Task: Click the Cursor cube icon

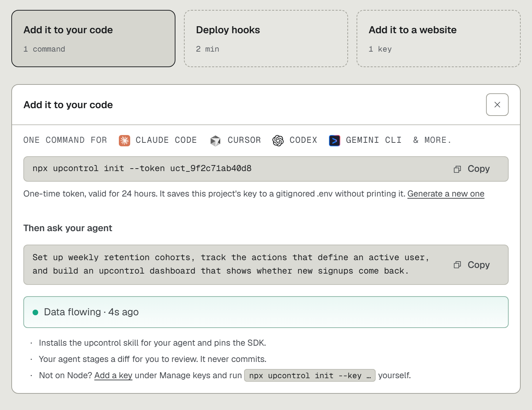Action: (x=215, y=140)
